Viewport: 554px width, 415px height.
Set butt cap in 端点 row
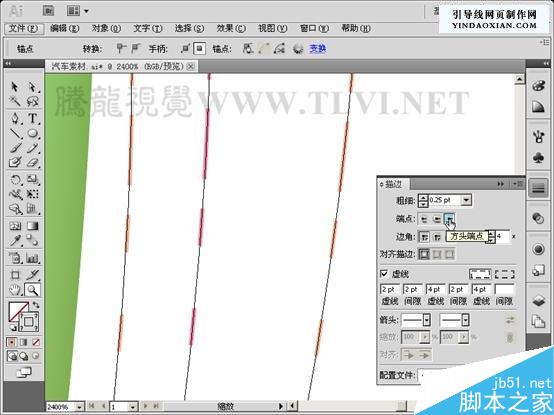pos(424,219)
